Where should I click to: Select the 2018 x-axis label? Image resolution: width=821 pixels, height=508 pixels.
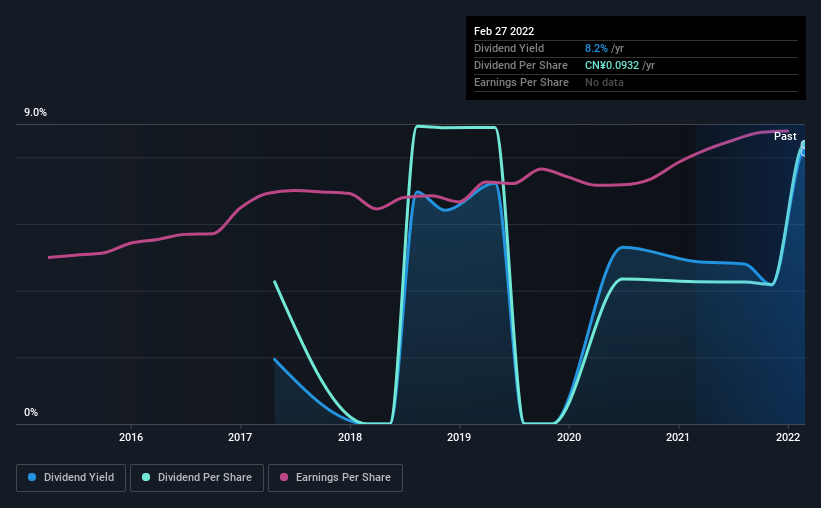(350, 437)
